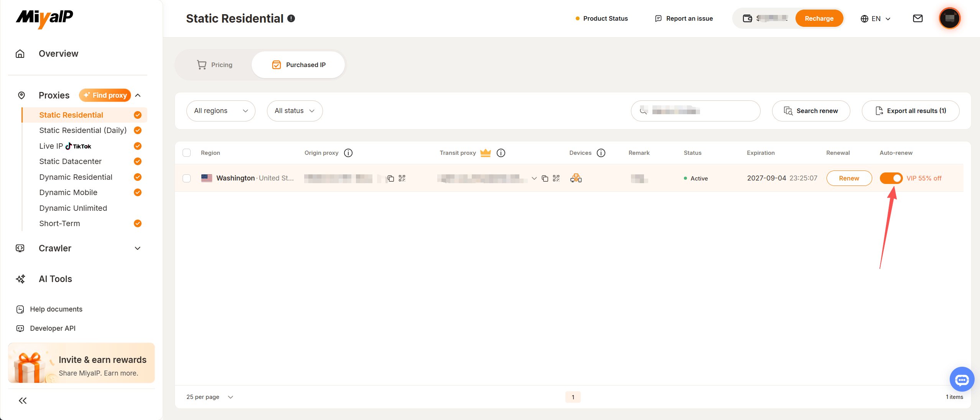Click the orange Recharge button

coord(819,18)
